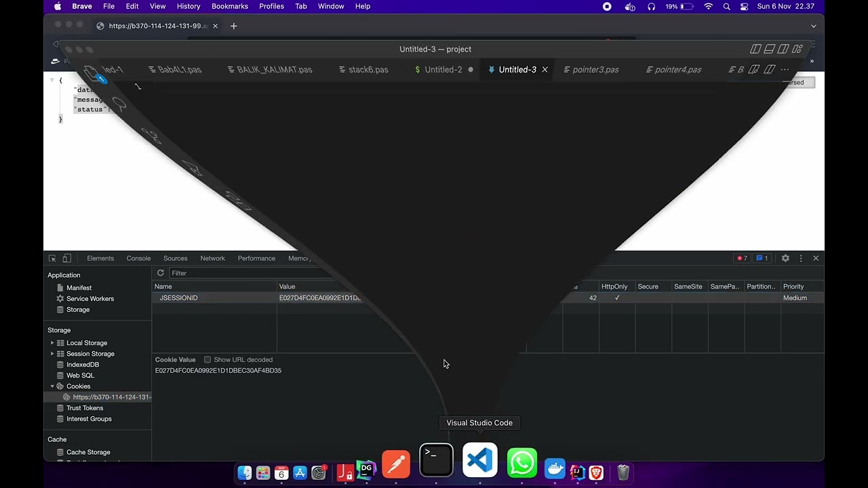Expand the top-level JSON object arrow

point(52,80)
